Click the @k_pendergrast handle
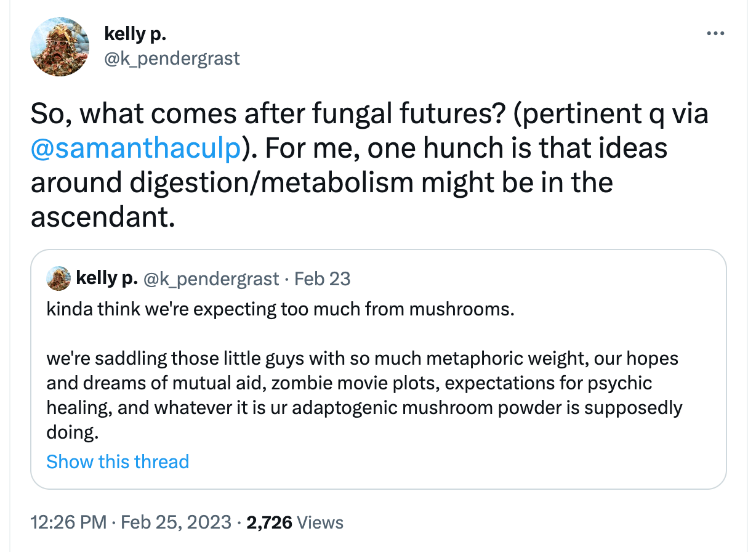Screen dimensions: 756x552 point(173,59)
